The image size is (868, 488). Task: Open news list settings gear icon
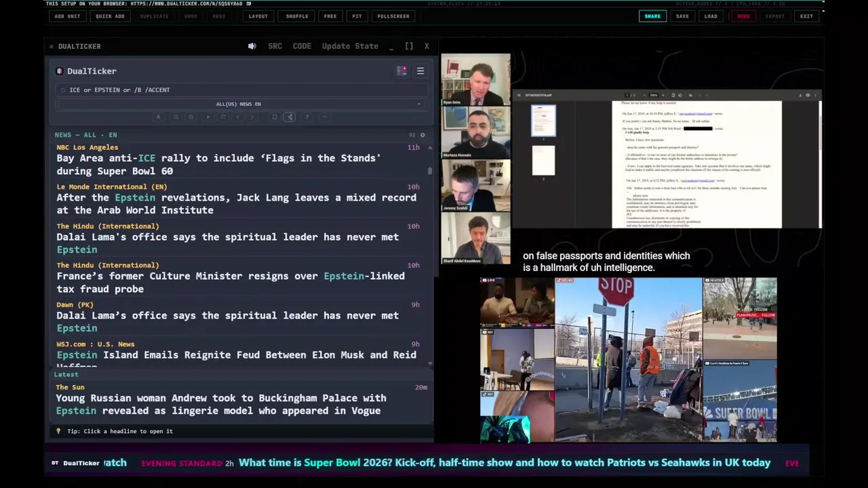[x=422, y=135]
